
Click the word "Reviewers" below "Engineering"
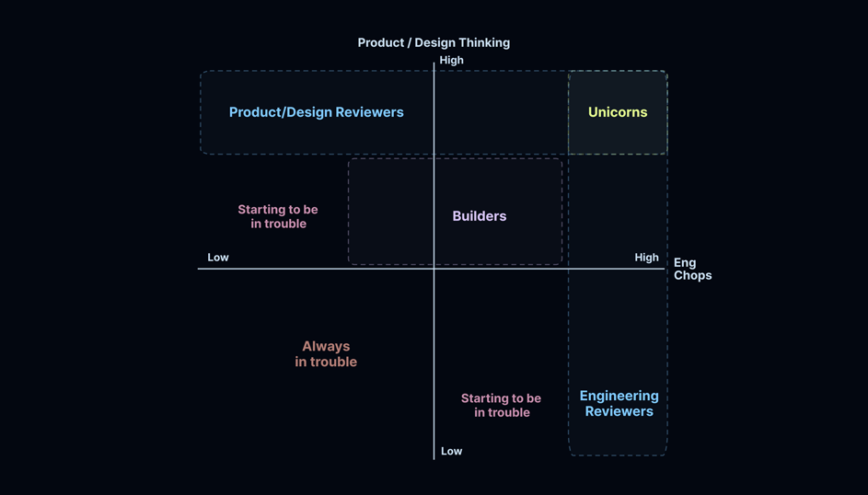pyautogui.click(x=619, y=411)
